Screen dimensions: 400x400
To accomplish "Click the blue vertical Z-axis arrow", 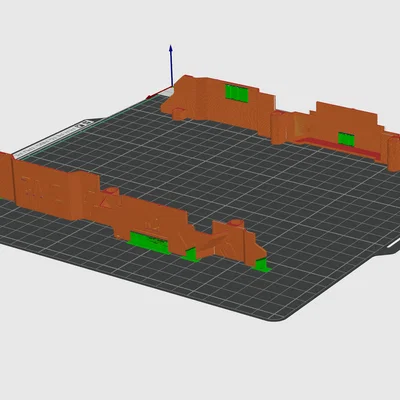I will (171, 65).
